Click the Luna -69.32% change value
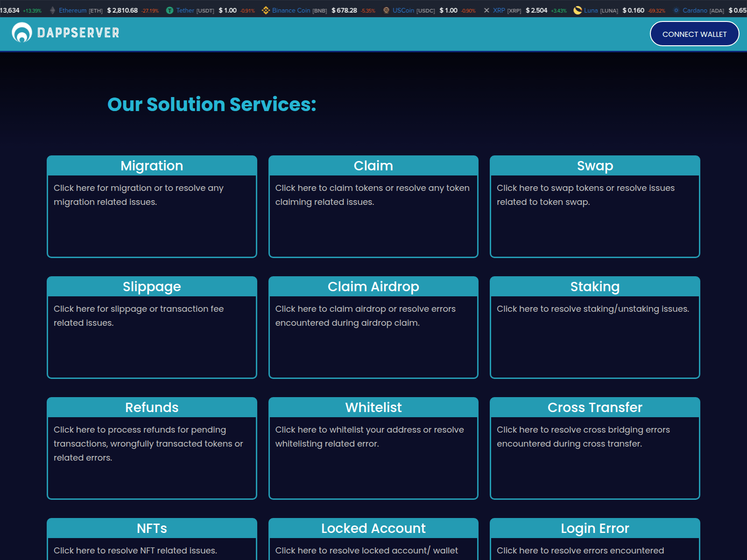Image resolution: width=747 pixels, height=560 pixels. pyautogui.click(x=656, y=11)
